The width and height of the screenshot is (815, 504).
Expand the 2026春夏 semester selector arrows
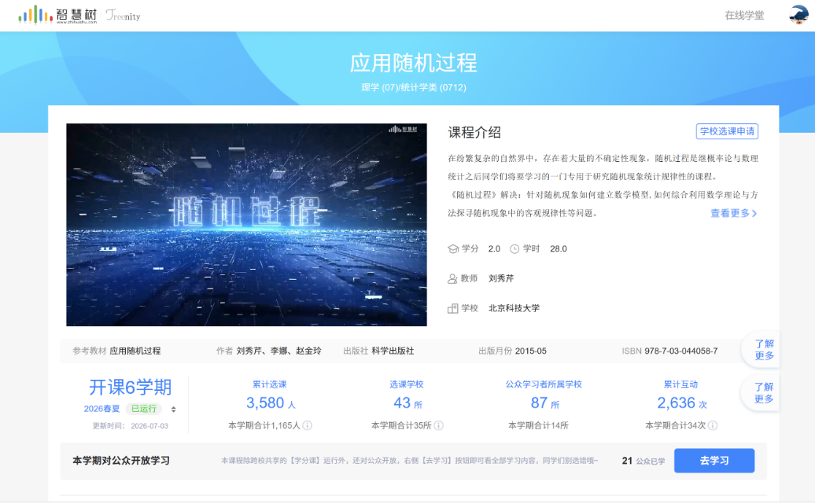pos(173,410)
